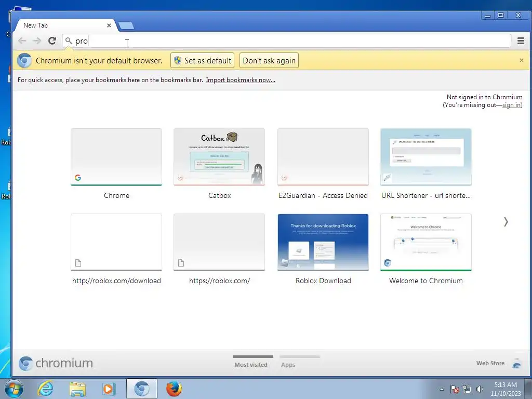Click the Web Store icon
532x399 pixels.
tap(517, 363)
